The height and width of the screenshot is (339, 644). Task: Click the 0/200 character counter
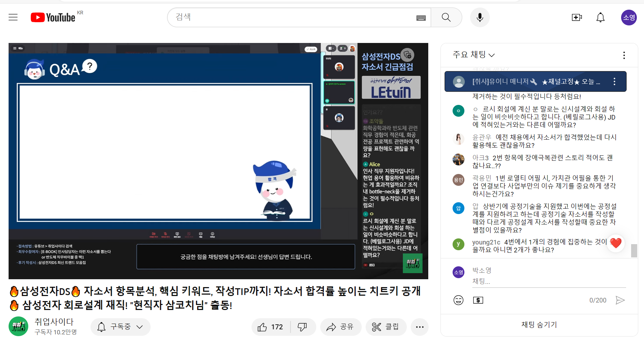(598, 300)
